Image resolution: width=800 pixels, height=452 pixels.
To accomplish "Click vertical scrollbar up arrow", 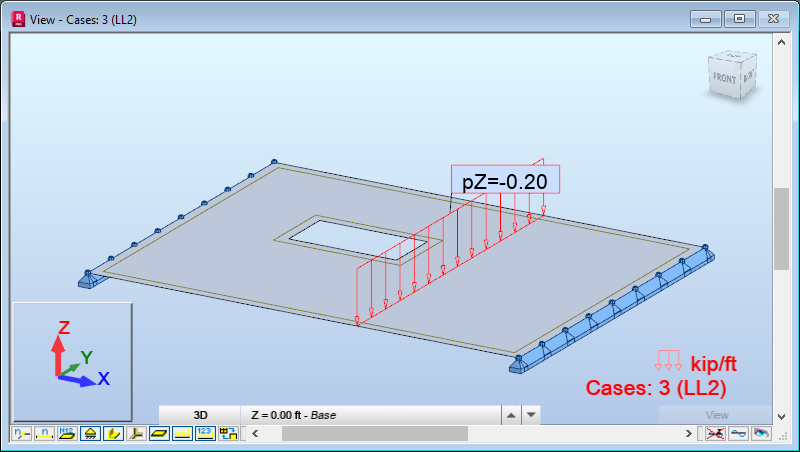I will [781, 42].
